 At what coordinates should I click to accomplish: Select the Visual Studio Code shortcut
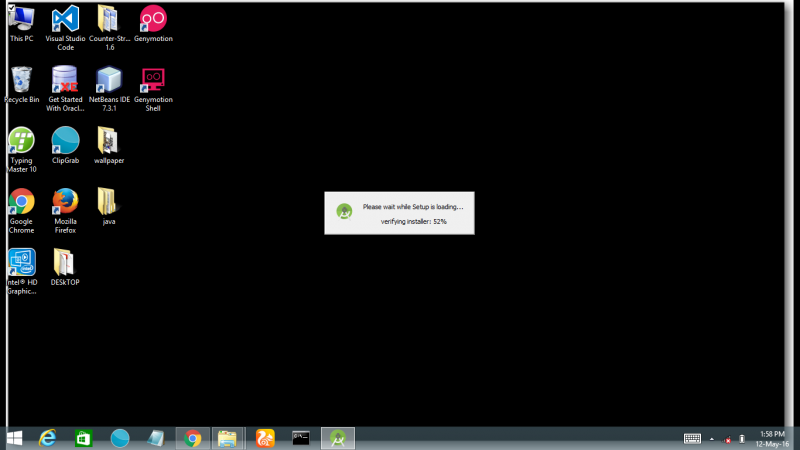65,28
